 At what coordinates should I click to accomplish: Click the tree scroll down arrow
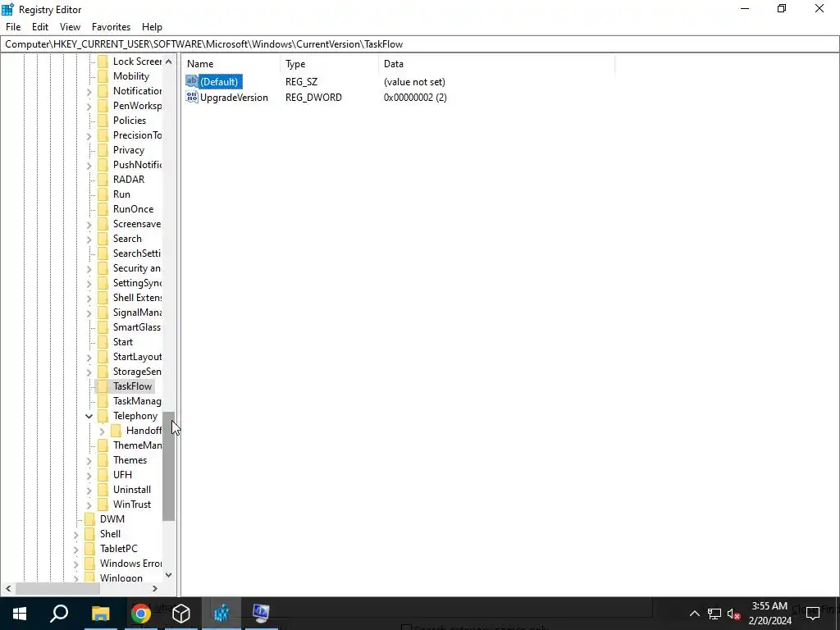169,575
